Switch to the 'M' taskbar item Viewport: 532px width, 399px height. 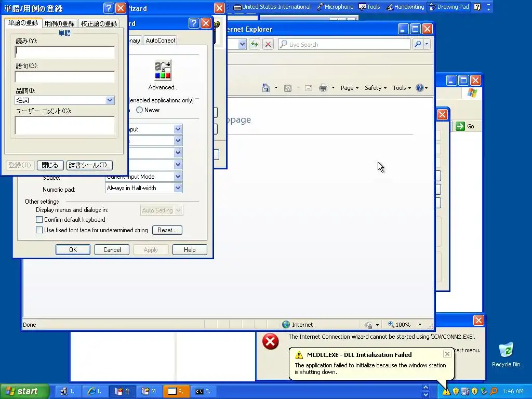(149, 391)
